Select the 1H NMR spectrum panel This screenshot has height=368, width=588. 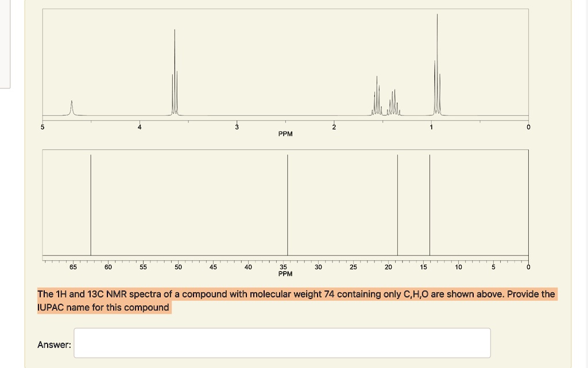[285, 63]
